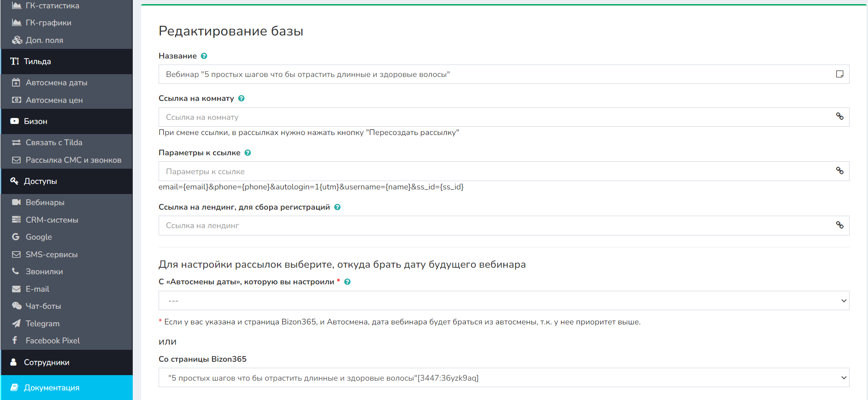868x400 pixels.
Task: Expand the Bizon365 page dropdown
Action: [x=503, y=378]
